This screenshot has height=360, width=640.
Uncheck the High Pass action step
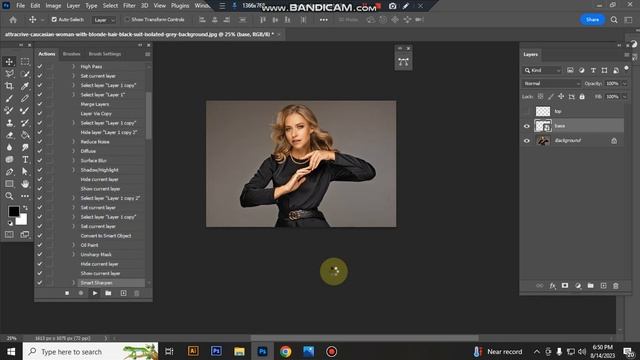(x=40, y=66)
